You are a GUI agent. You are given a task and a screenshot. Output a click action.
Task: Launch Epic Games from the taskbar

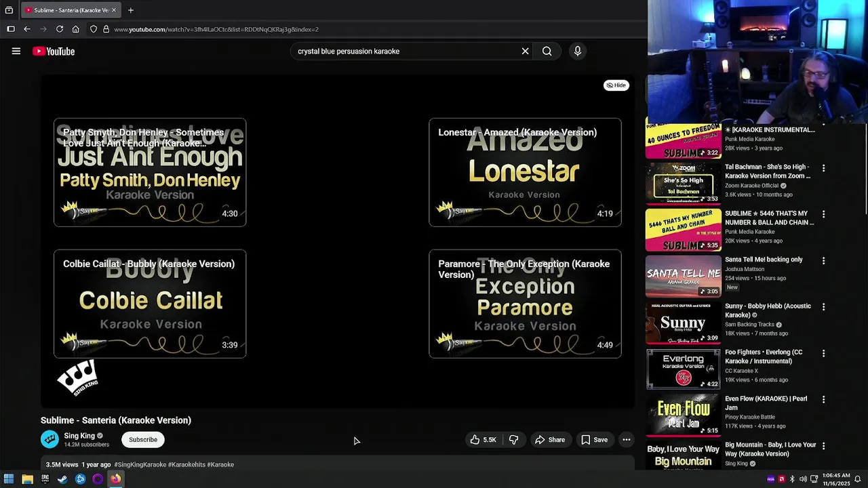[x=45, y=479]
